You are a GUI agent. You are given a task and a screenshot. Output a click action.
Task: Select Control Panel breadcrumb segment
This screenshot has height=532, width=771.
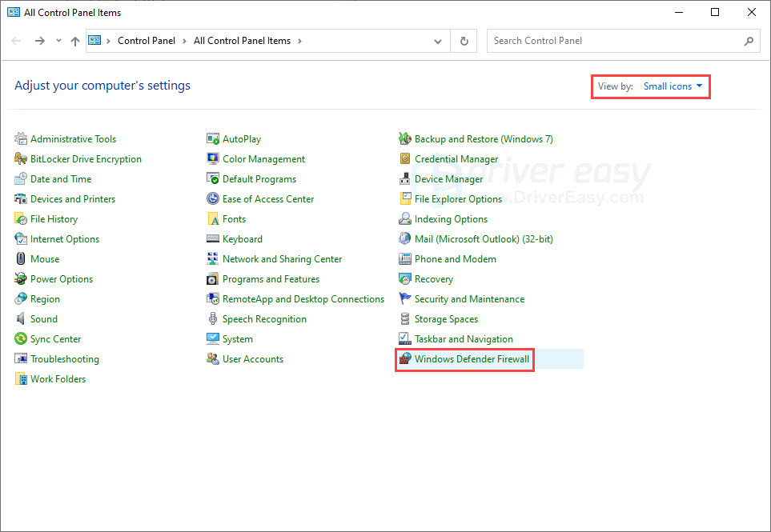point(146,41)
